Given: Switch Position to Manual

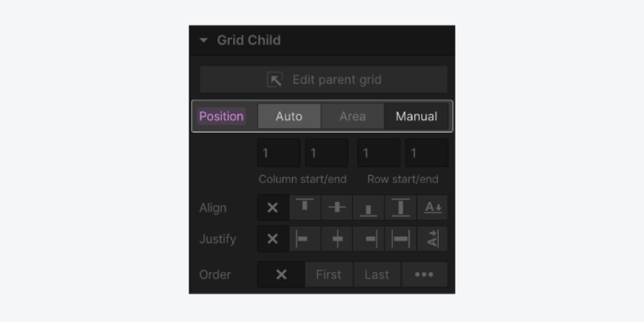Looking at the screenshot, I should 416,116.
